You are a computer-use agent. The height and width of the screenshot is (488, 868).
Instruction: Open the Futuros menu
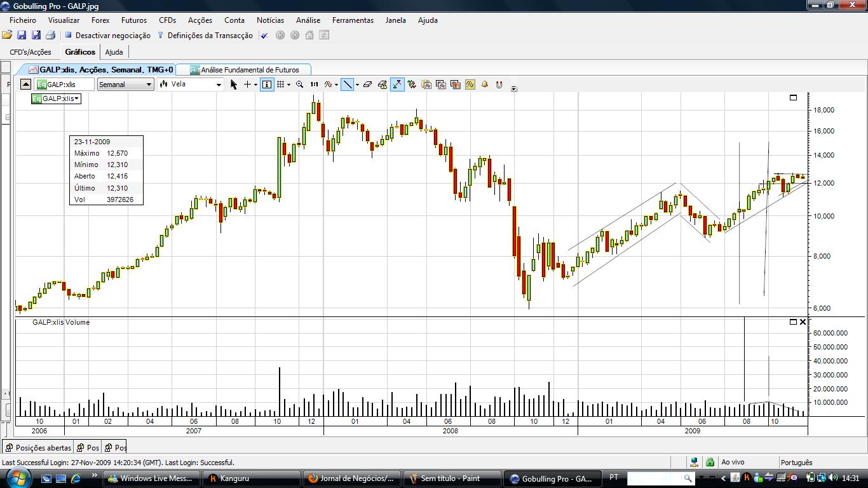click(133, 20)
